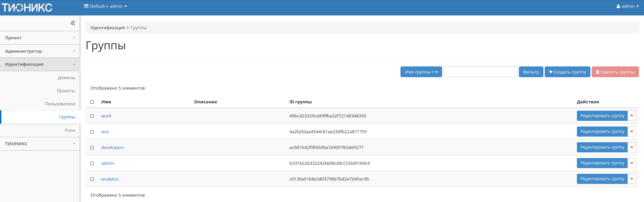Click Edit group button for test
The height and width of the screenshot is (202, 644).
click(602, 132)
